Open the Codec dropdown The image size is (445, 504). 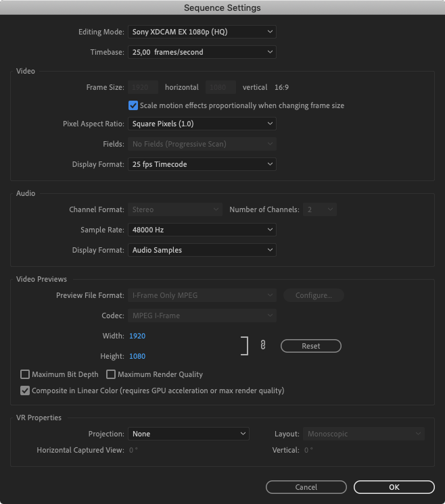[x=202, y=316]
